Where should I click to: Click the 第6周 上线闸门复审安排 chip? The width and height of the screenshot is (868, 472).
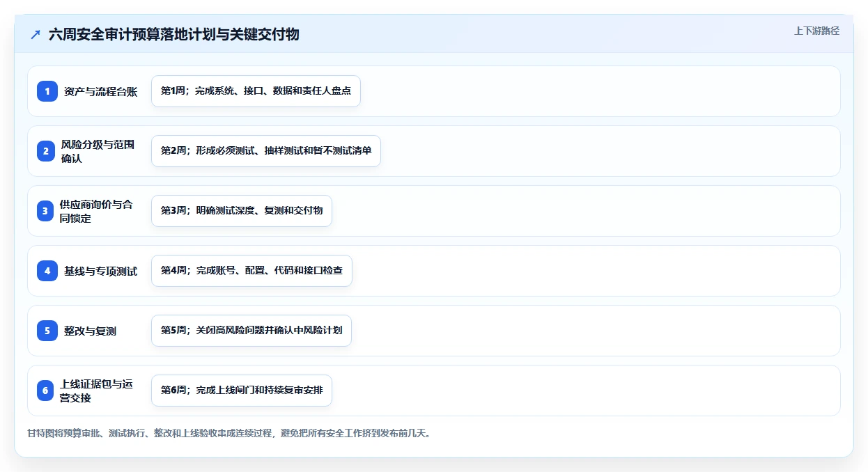242,391
